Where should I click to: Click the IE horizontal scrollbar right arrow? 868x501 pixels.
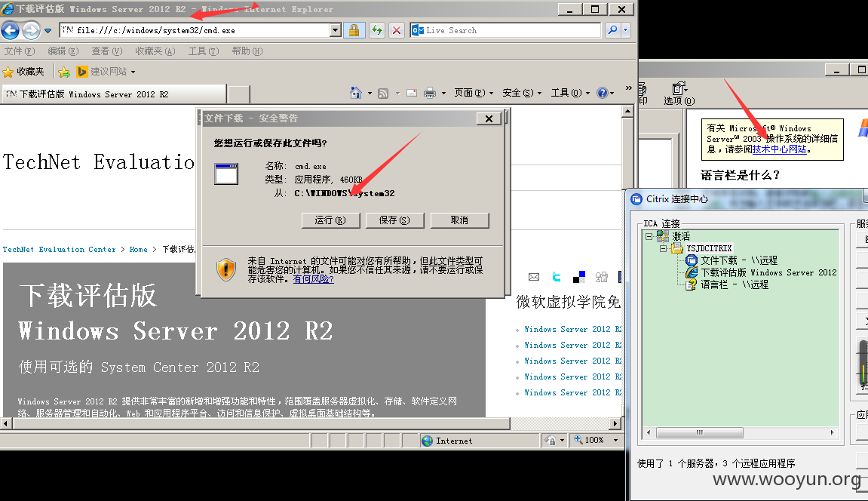point(615,423)
